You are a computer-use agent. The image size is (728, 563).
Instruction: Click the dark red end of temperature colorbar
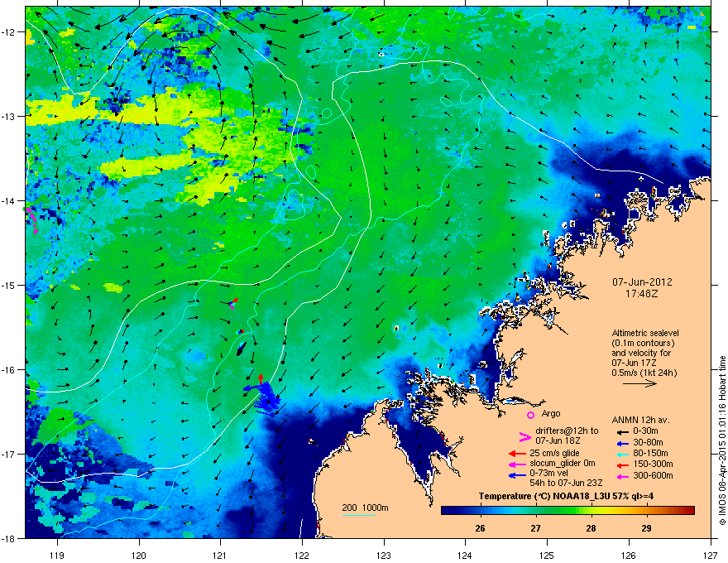[x=689, y=510]
